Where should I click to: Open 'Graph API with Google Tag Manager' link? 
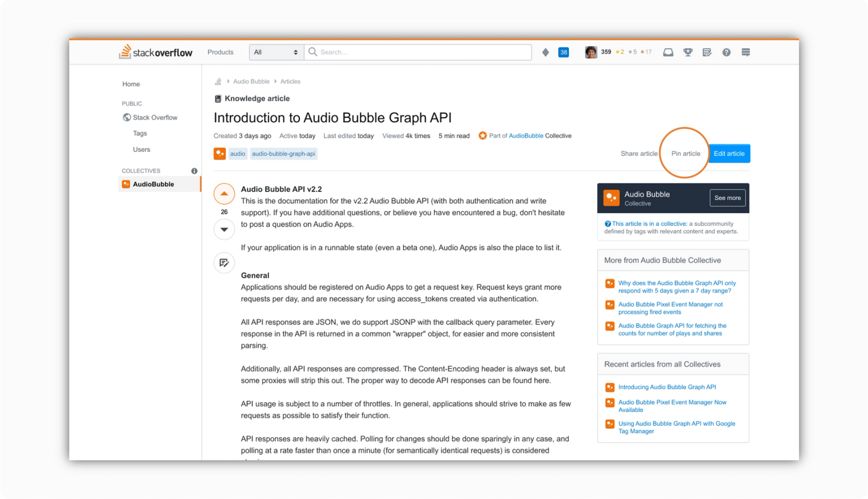(x=677, y=427)
